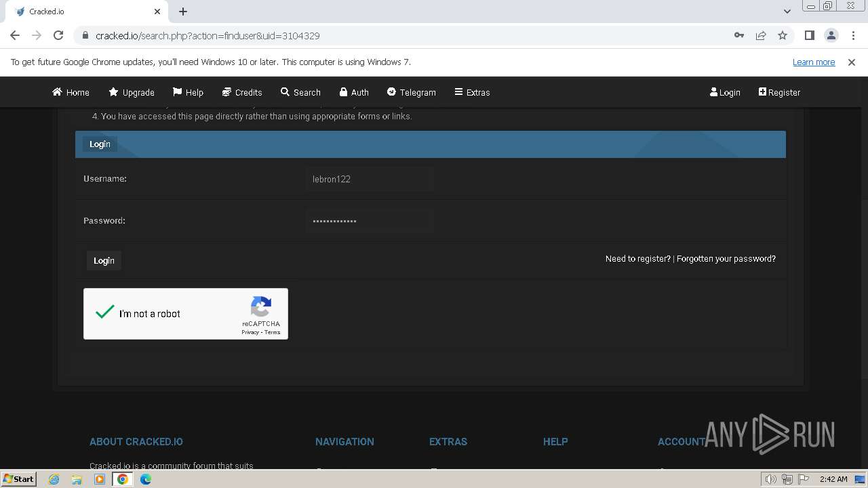Image resolution: width=868 pixels, height=488 pixels.
Task: Select the Login section header tab
Action: [100, 144]
